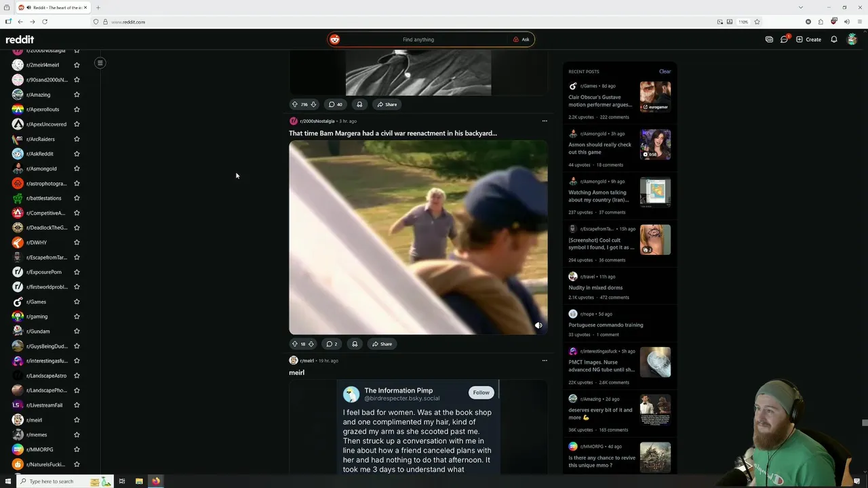
Task: Share the Bam Margera post
Action: point(382,344)
